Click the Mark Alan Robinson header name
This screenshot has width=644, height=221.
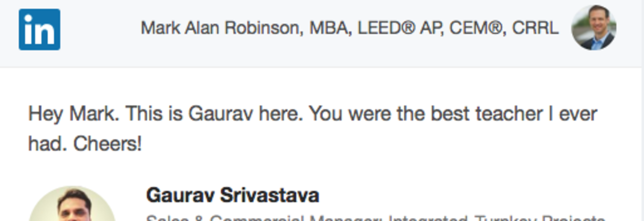tap(350, 28)
